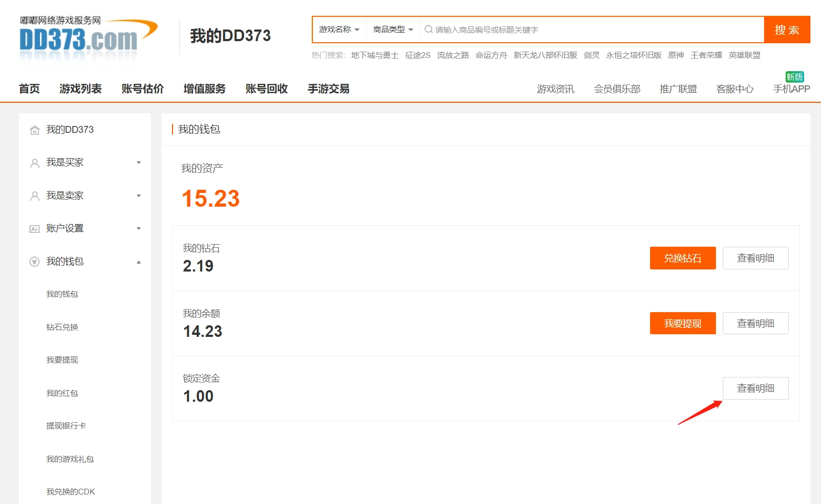
Task: Click the house icon beside 我的DD373
Action: pos(35,130)
